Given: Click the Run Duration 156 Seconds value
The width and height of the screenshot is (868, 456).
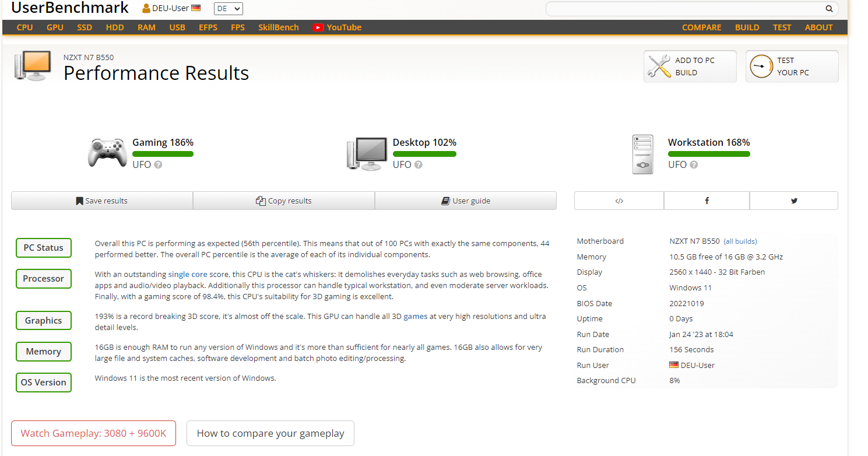Looking at the screenshot, I should point(691,350).
